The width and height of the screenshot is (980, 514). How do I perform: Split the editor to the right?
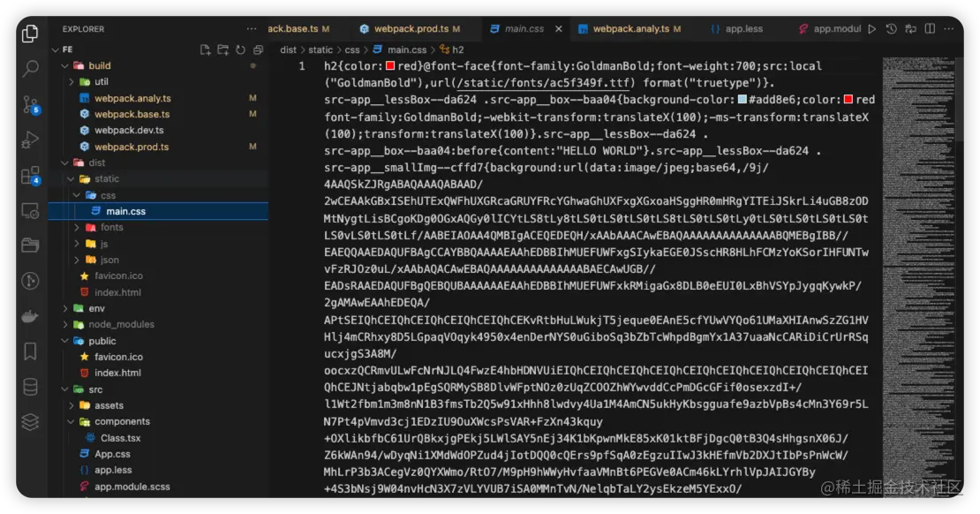click(930, 29)
